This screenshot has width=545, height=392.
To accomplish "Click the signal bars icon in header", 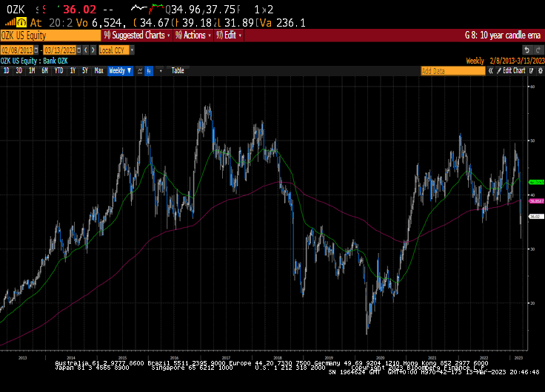I will (x=10, y=23).
